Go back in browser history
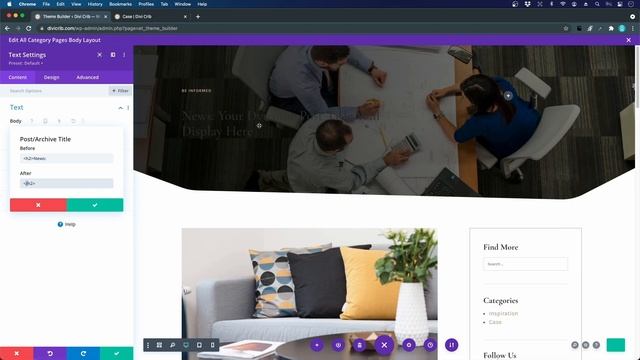The height and width of the screenshot is (360, 640). click(x=7, y=28)
